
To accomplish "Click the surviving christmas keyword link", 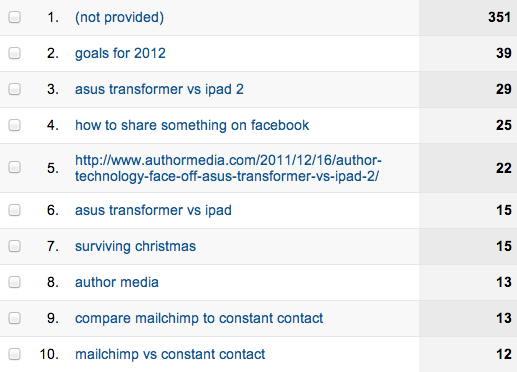I will point(135,246).
